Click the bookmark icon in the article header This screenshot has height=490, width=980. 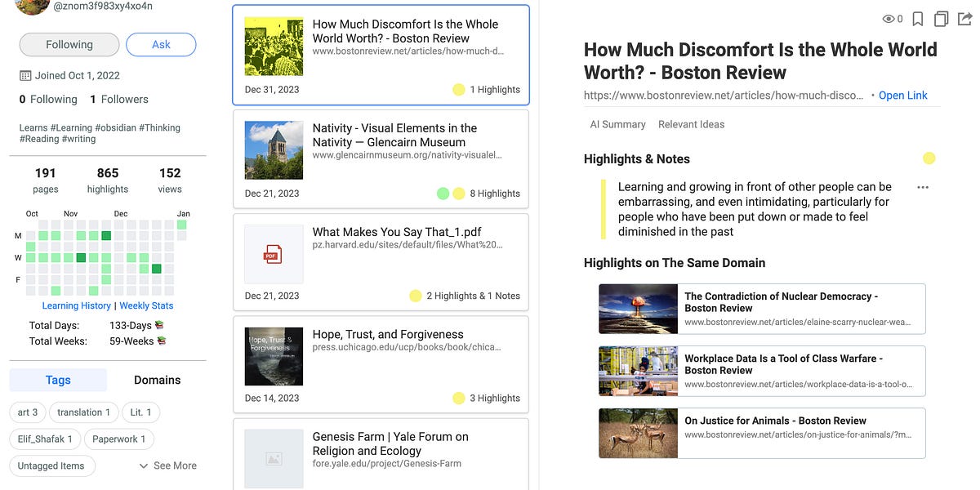coord(918,18)
